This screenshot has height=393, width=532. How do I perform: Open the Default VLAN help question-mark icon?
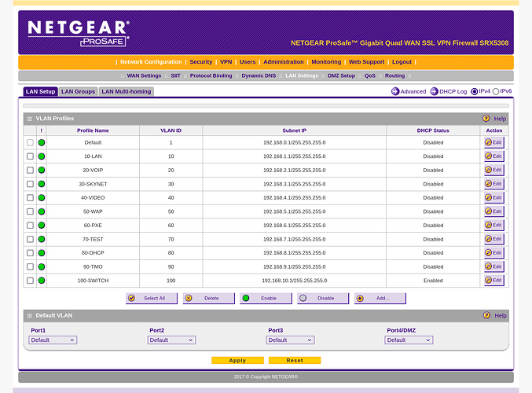pyautogui.click(x=486, y=315)
